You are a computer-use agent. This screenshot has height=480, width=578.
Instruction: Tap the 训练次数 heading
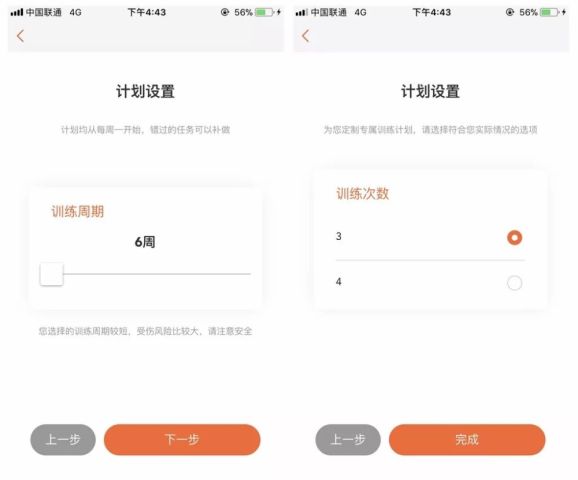point(363,194)
